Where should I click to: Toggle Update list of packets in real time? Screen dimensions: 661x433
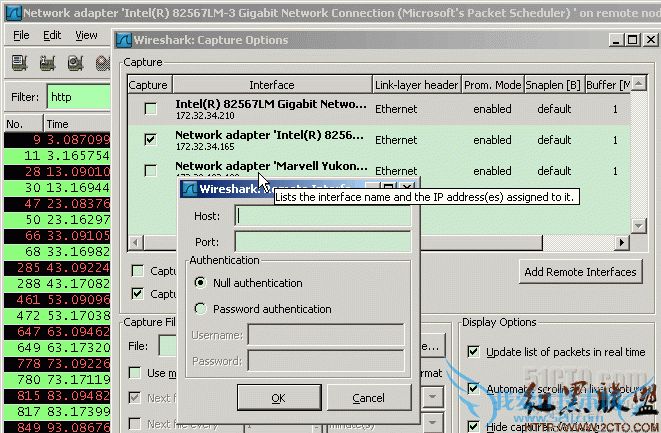point(474,351)
